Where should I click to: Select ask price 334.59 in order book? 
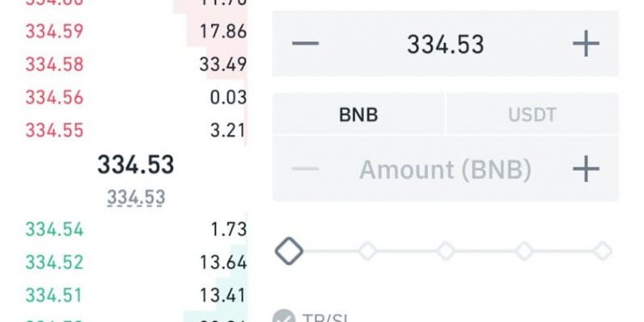pyautogui.click(x=55, y=32)
